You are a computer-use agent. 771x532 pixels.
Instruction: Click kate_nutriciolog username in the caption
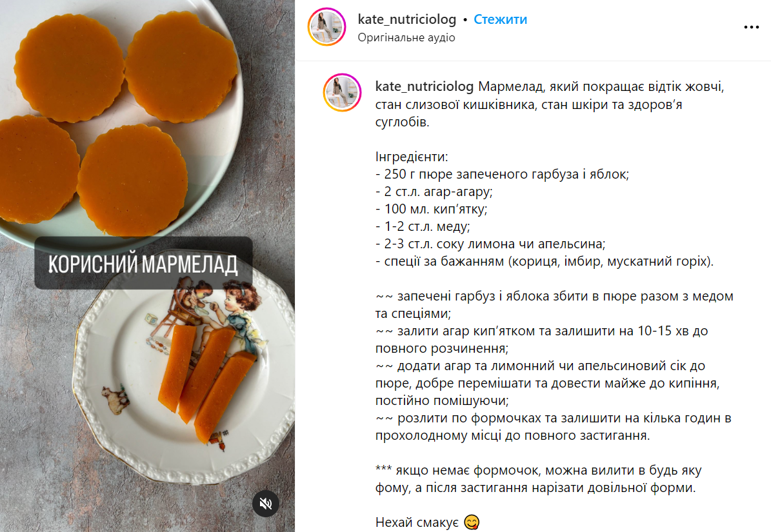[425, 86]
